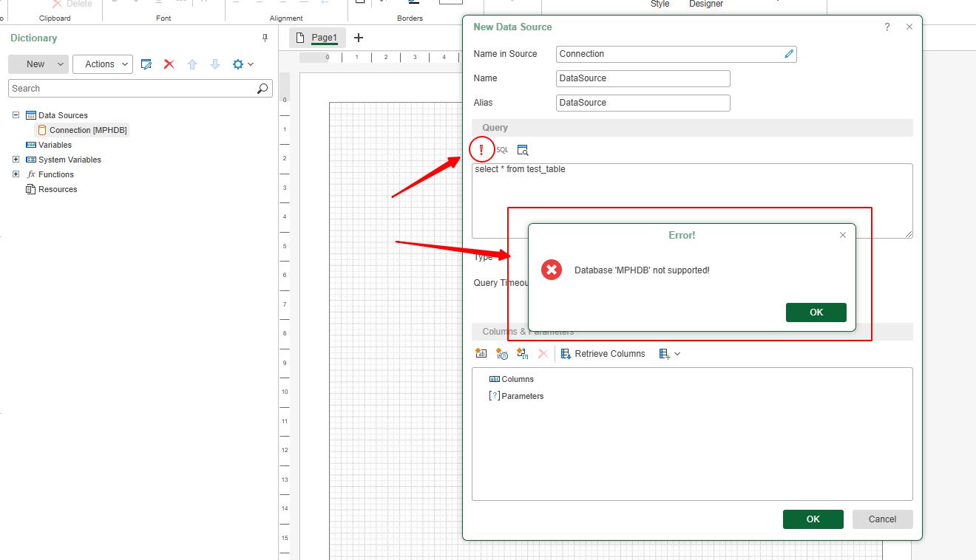Click the magnifier search icon in Dictionary
This screenshot has height=560, width=976.
(x=262, y=89)
